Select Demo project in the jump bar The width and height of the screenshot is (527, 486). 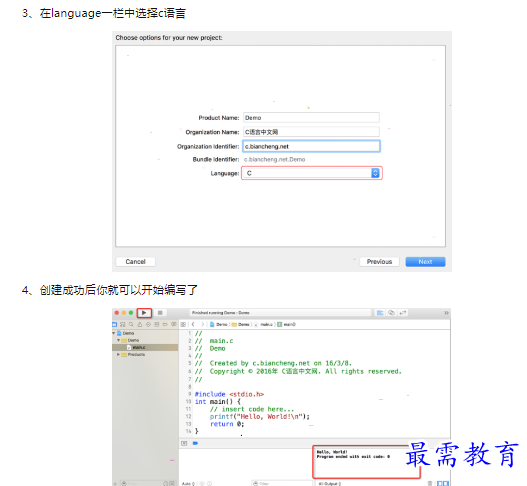point(219,324)
